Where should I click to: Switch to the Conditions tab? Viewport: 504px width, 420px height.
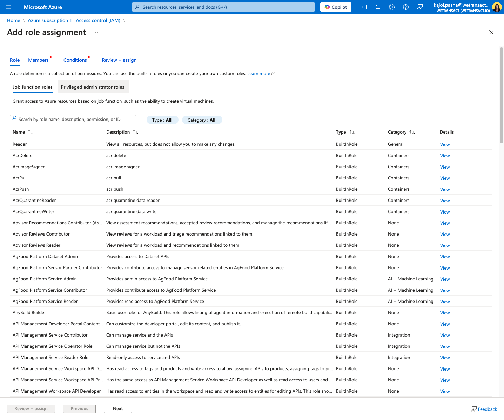tap(75, 60)
